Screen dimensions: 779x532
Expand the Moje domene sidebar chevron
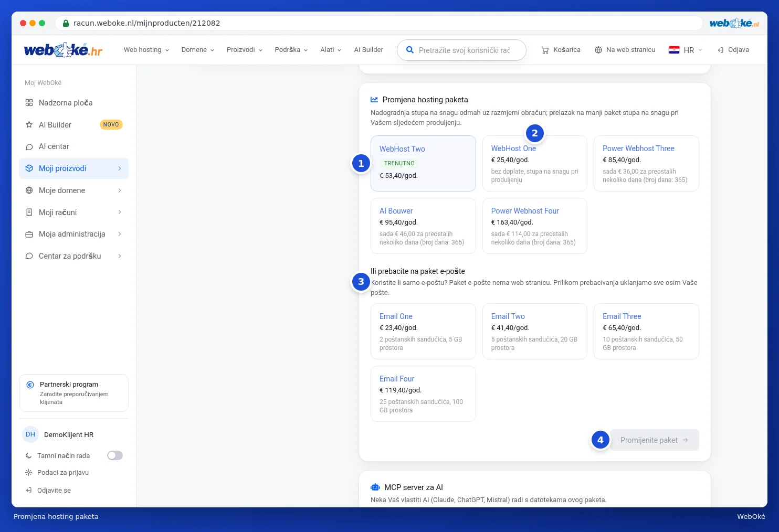tap(120, 190)
